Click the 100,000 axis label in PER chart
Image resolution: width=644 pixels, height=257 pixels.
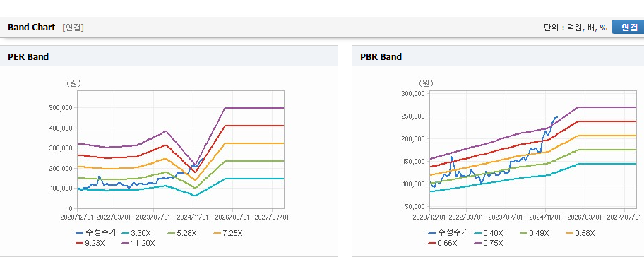(x=61, y=189)
